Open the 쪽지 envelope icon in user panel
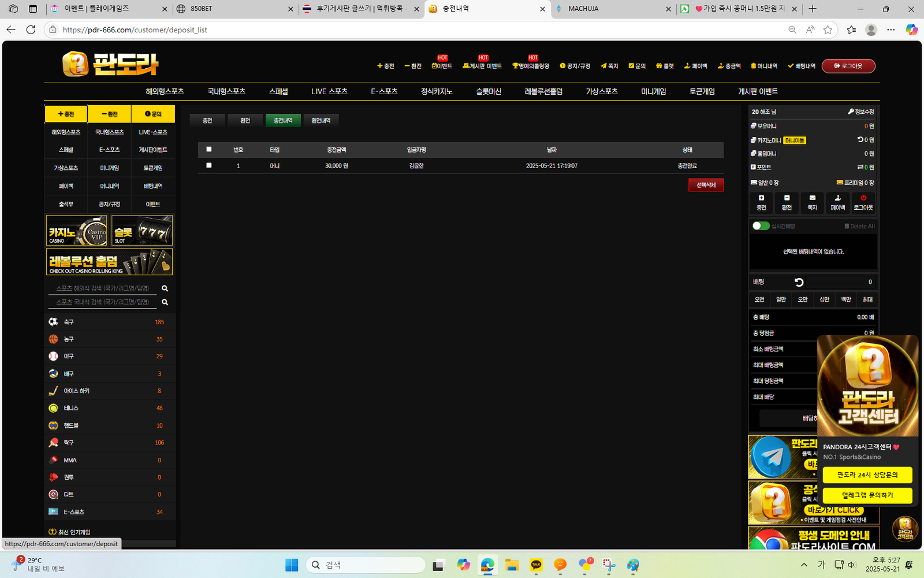The image size is (924, 578). [812, 198]
